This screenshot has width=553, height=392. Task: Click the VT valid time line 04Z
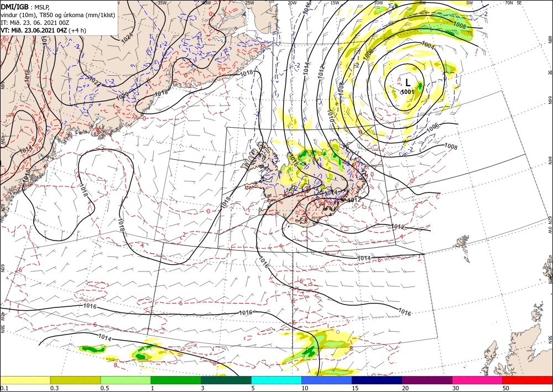point(43,30)
